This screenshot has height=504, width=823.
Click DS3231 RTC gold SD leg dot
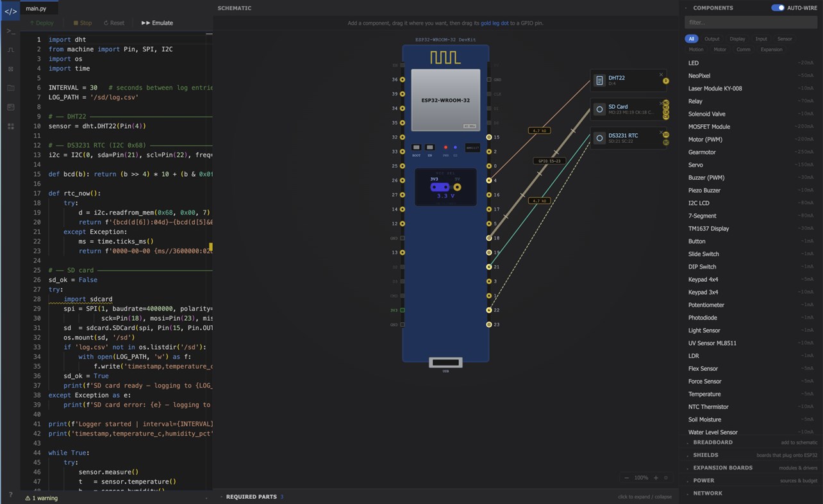[666, 135]
